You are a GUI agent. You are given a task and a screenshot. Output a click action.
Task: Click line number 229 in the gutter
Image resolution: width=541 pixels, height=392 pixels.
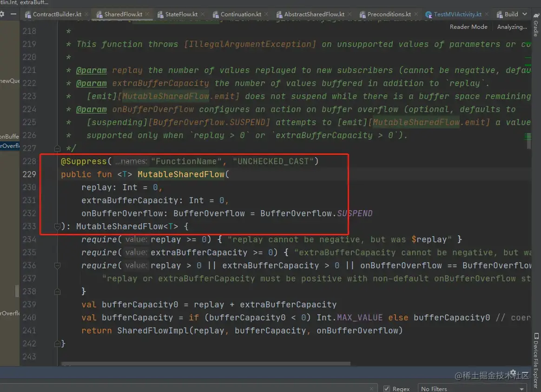pyautogui.click(x=29, y=174)
